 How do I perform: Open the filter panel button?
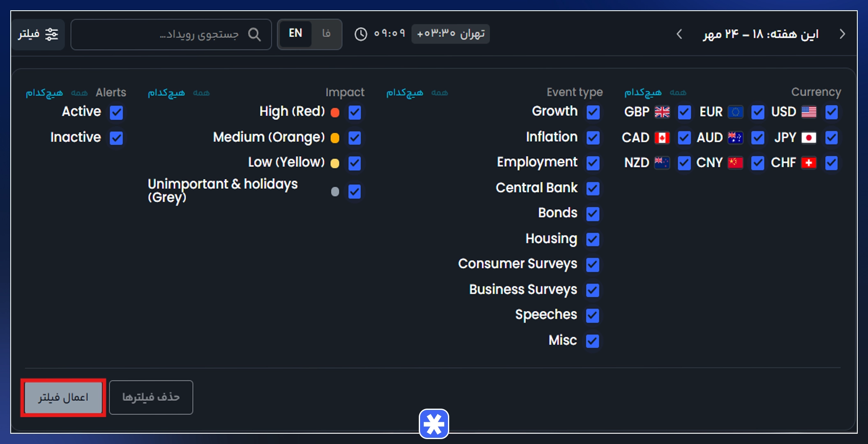coord(38,34)
